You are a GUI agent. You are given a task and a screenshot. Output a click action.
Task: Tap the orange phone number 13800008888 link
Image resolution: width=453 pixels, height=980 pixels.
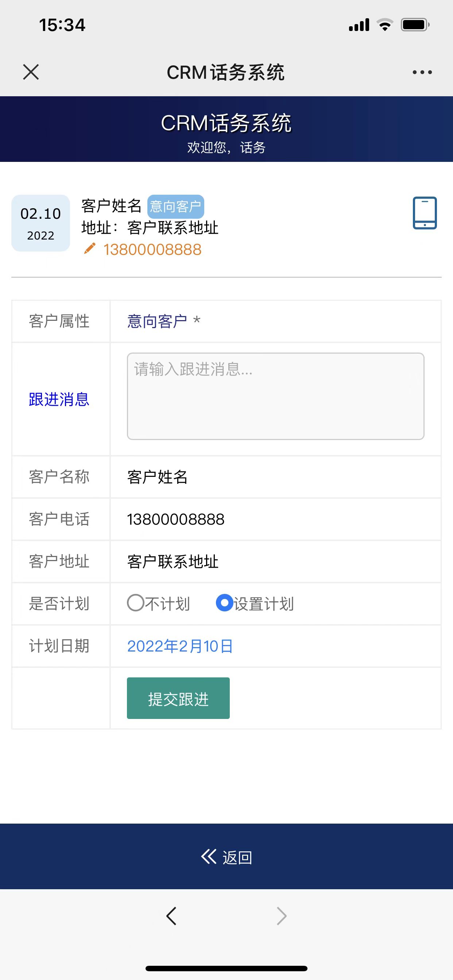(152, 250)
